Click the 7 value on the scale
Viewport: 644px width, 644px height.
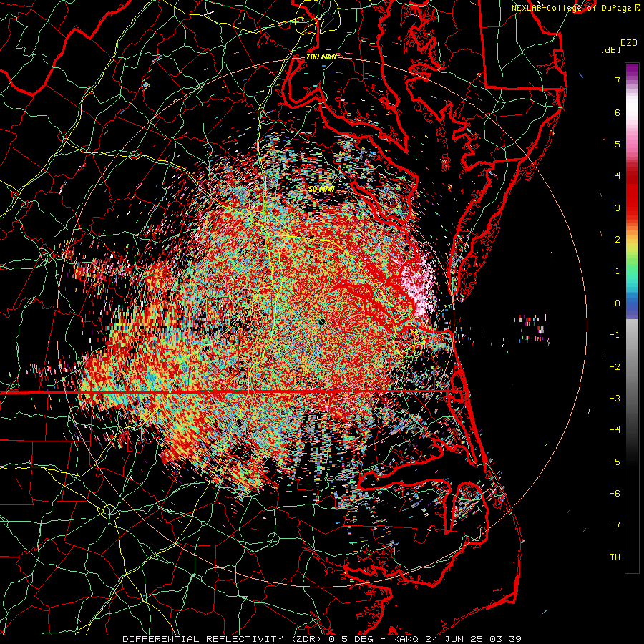618,80
